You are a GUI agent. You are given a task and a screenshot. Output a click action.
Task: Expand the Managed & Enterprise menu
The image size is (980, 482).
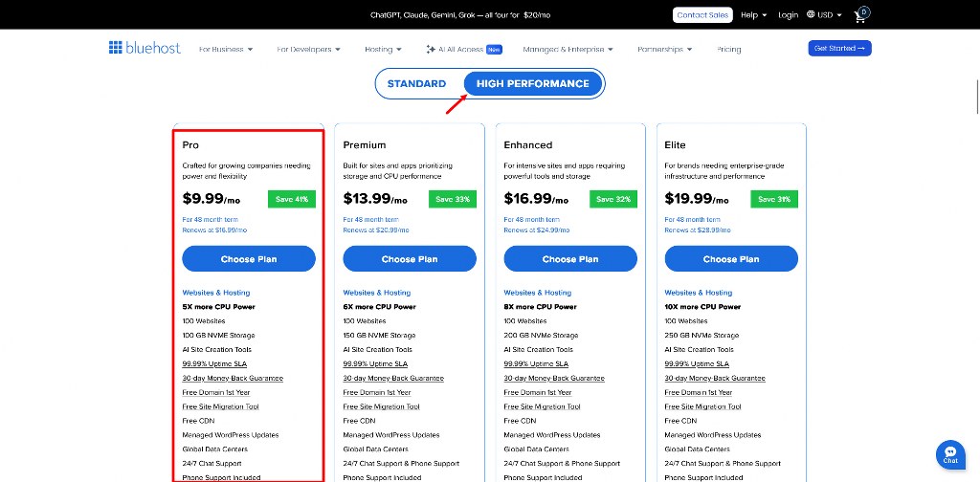(568, 49)
